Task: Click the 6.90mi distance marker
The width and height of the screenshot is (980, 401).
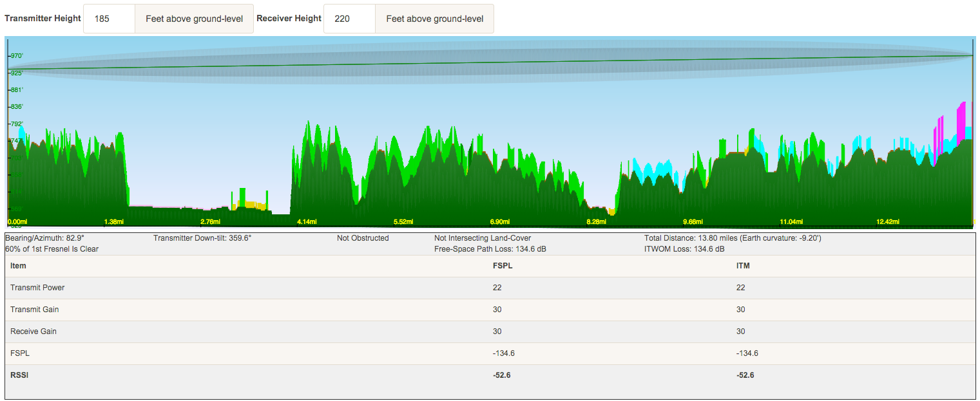Action: [x=499, y=221]
